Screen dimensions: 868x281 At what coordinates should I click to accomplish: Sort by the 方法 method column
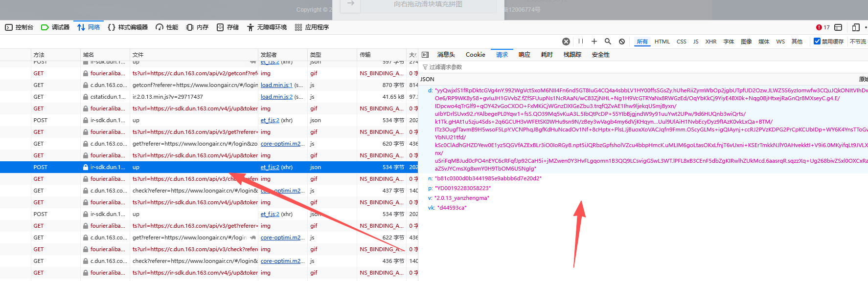(55, 55)
